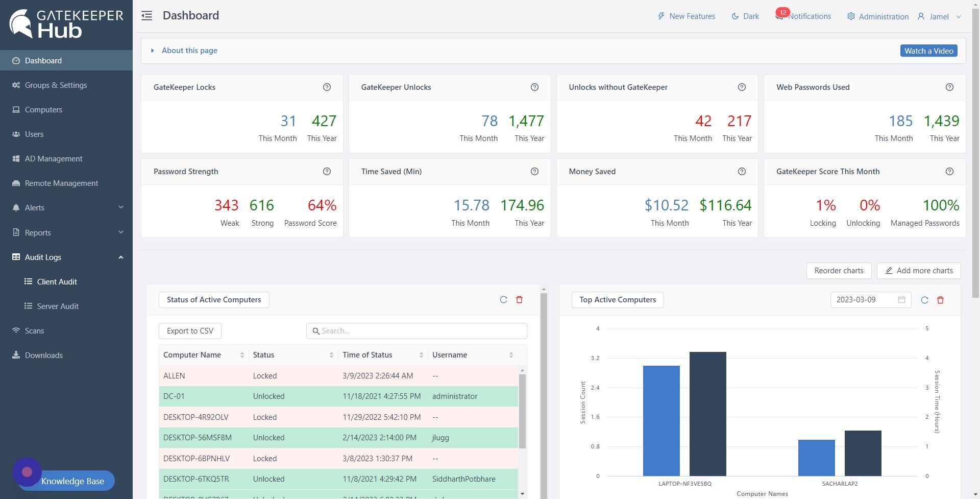Go to Dashboard in sidebar
The height and width of the screenshot is (499, 980).
point(66,60)
